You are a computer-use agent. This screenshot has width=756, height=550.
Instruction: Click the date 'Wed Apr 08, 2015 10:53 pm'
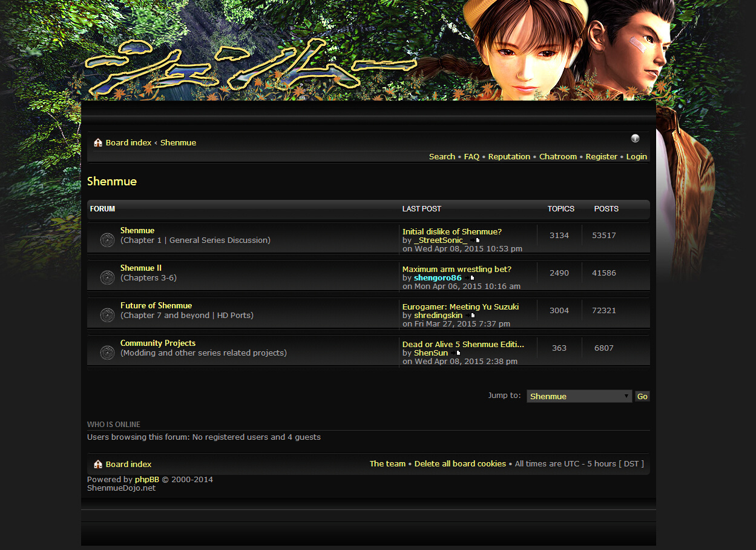pos(468,249)
